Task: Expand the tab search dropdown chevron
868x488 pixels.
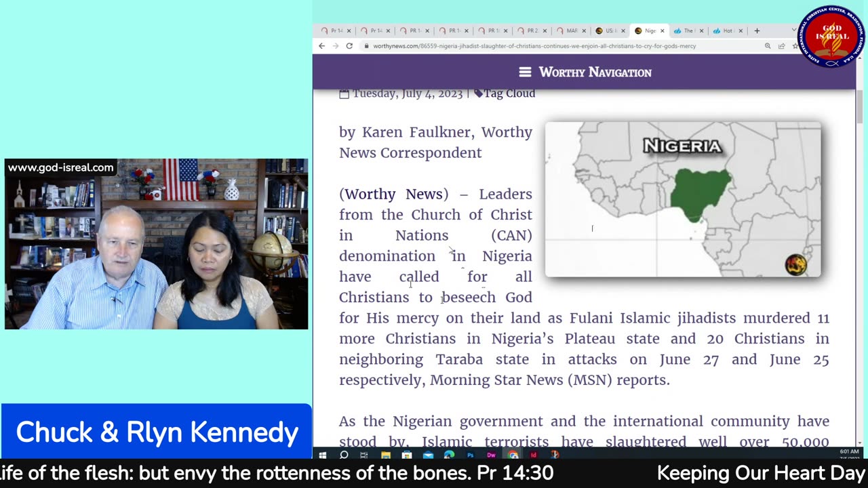Action: coord(794,30)
